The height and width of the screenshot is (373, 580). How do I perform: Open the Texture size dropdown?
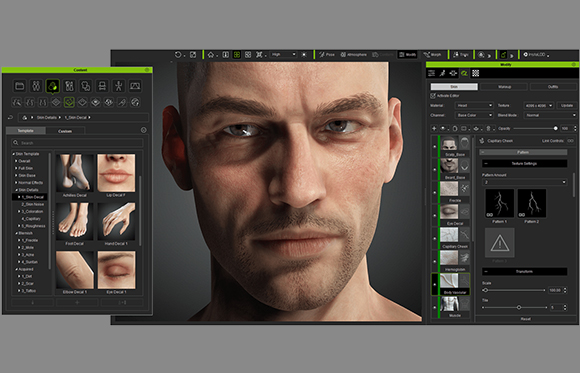coord(538,105)
